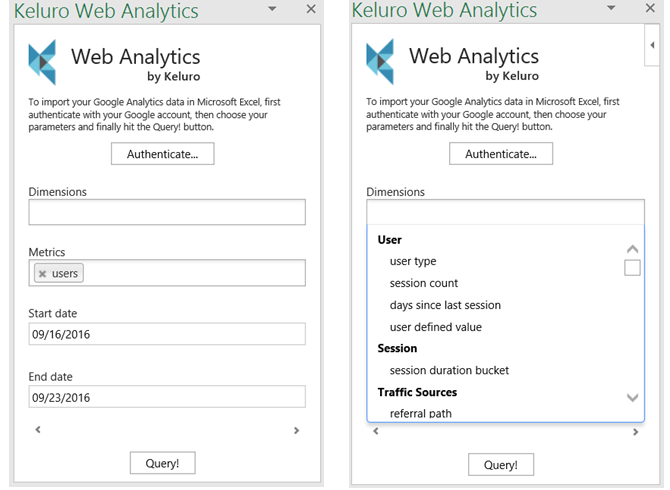Image resolution: width=670 pixels, height=490 pixels.
Task: Click left scroll arrow in left pane
Action: tap(38, 429)
